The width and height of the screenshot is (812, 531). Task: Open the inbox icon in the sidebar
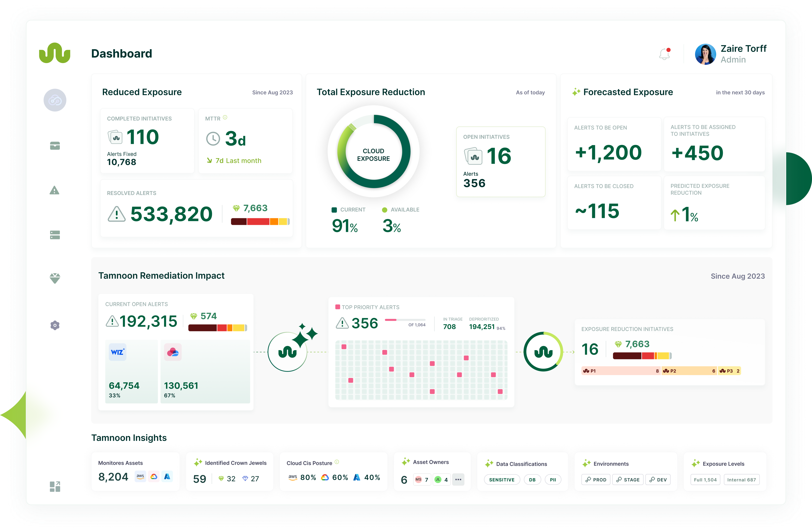(x=55, y=146)
